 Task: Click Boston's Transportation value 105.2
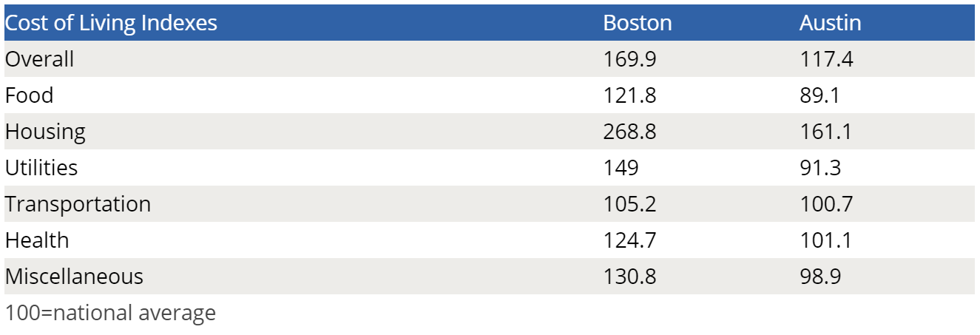tap(629, 204)
